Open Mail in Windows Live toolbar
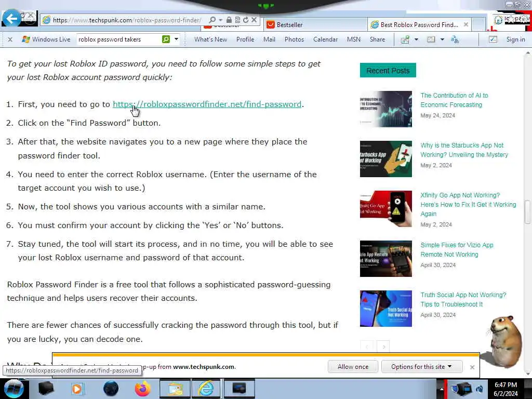 269,39
